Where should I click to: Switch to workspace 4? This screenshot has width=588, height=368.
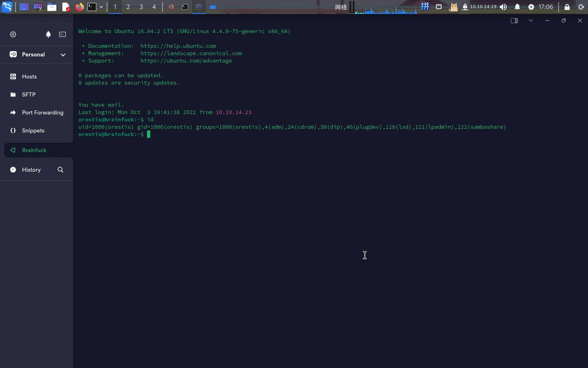point(154,7)
